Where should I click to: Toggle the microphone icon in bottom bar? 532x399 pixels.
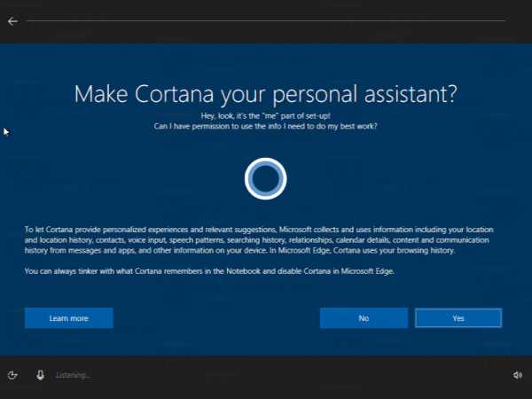click(40, 375)
